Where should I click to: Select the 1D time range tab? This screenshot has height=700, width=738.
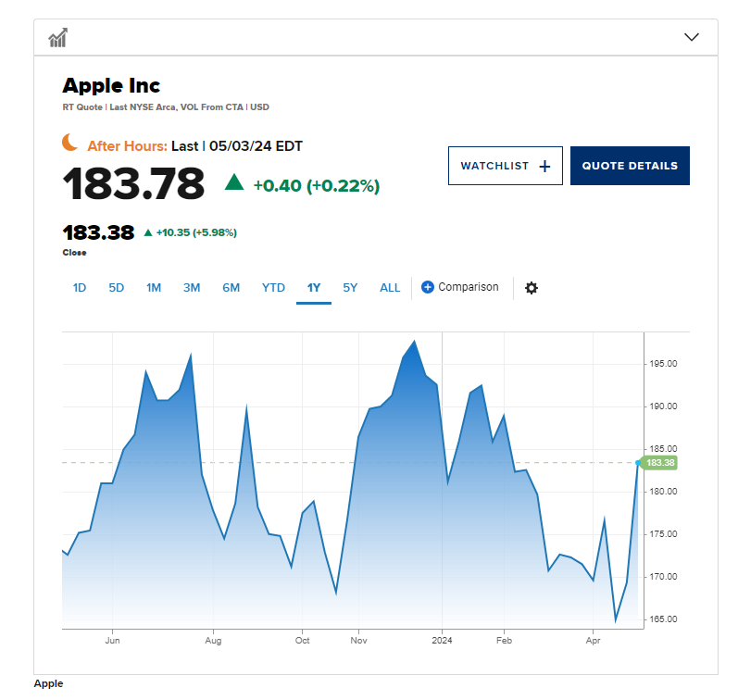pos(80,288)
